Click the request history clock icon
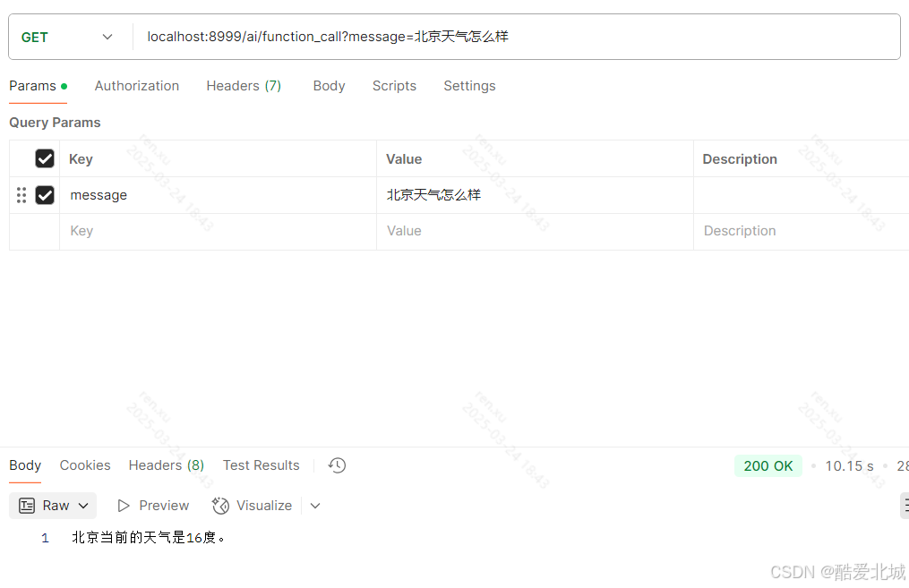Screen dimensions: 909x588 (x=337, y=465)
